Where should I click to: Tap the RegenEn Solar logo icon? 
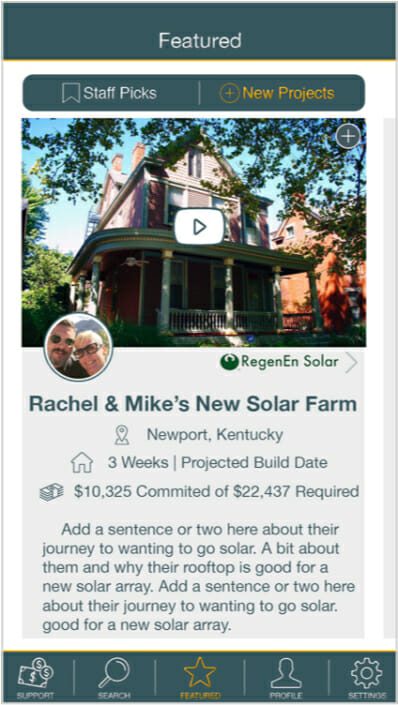pyautogui.click(x=229, y=362)
